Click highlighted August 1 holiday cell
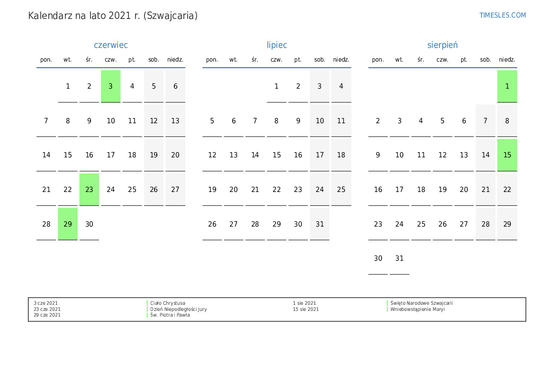The width and height of the screenshot is (554, 392). pyautogui.click(x=507, y=86)
